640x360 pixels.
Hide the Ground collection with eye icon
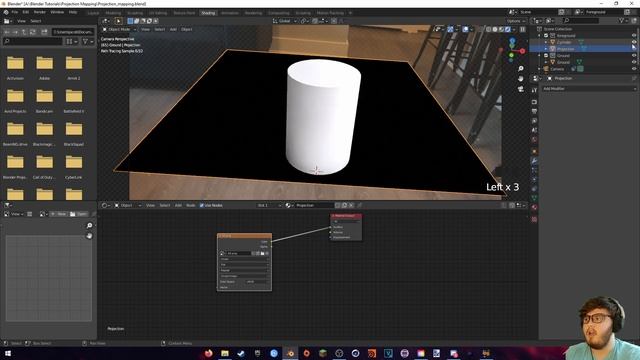(634, 56)
